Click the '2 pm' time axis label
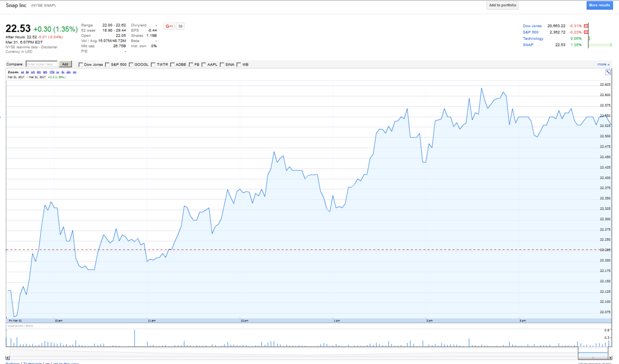 429,320
